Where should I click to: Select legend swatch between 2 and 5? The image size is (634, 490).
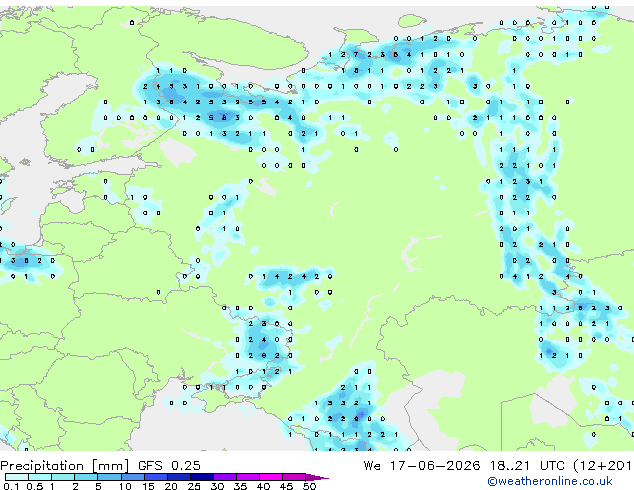(86, 477)
